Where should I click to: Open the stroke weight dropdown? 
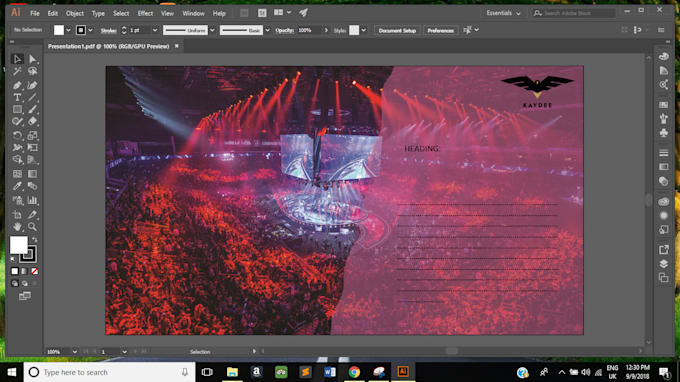[155, 30]
